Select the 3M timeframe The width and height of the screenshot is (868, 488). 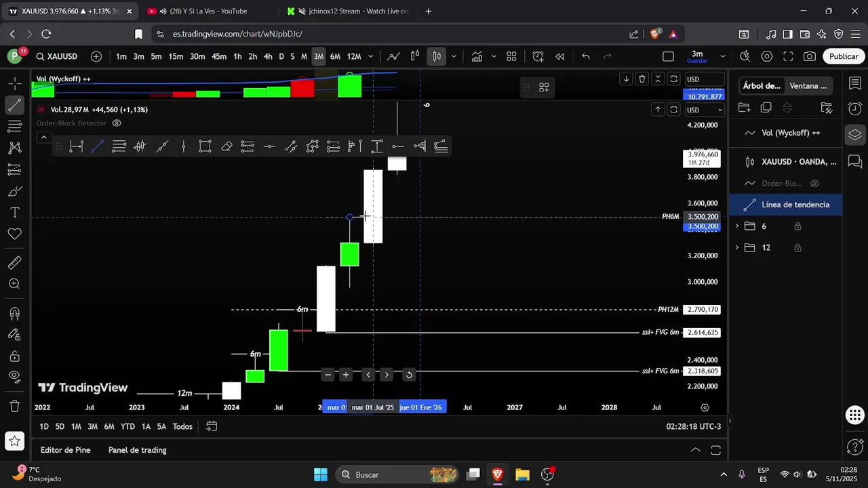[318, 56]
